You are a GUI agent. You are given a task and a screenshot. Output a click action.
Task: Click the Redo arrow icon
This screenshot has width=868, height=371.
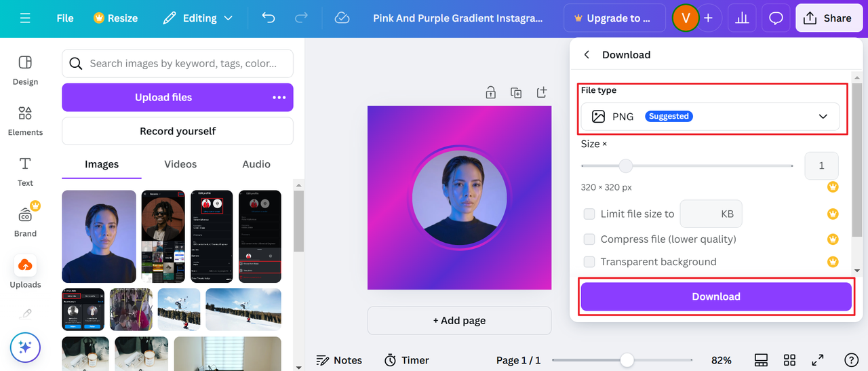point(302,18)
